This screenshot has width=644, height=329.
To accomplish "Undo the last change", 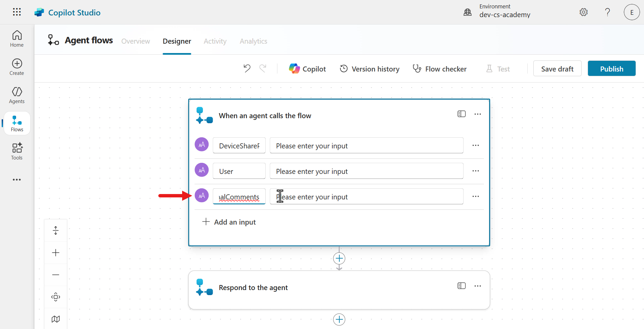I will 247,68.
